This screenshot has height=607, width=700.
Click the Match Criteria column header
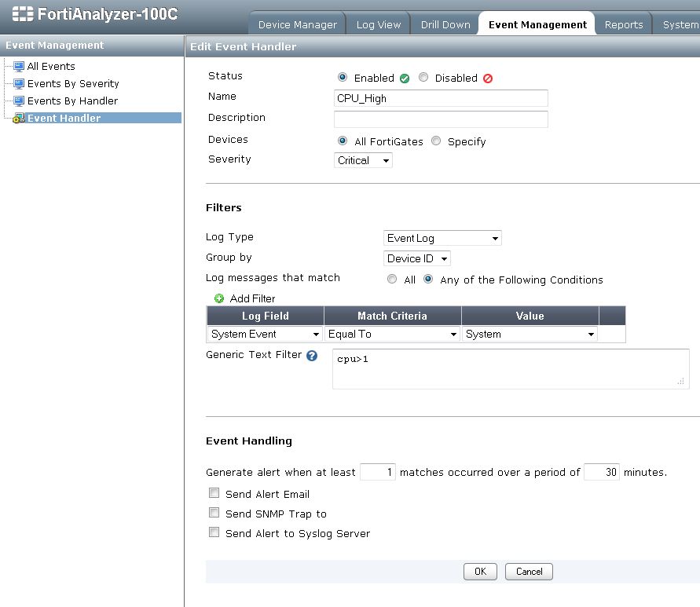pos(392,316)
